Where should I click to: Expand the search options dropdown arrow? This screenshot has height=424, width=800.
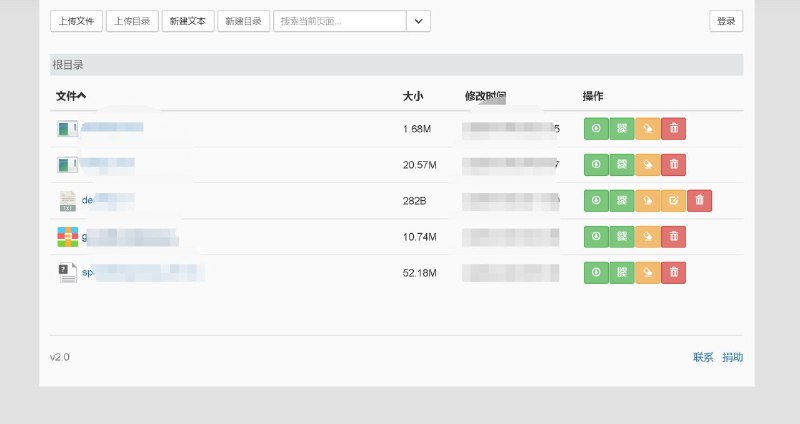[x=419, y=21]
